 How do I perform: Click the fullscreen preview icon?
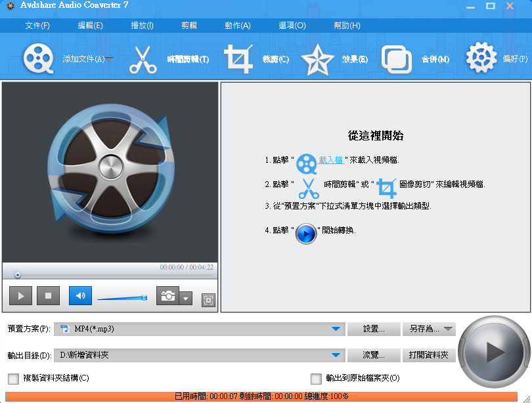coord(208,300)
